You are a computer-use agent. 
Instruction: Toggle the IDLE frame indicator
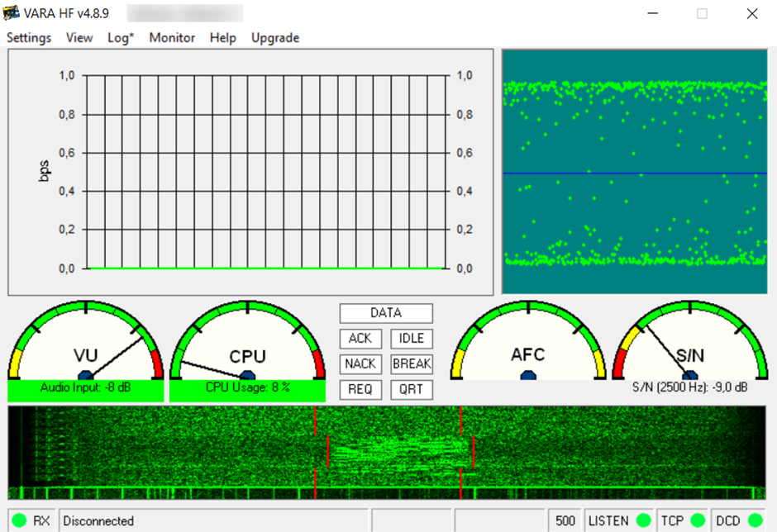(x=411, y=339)
